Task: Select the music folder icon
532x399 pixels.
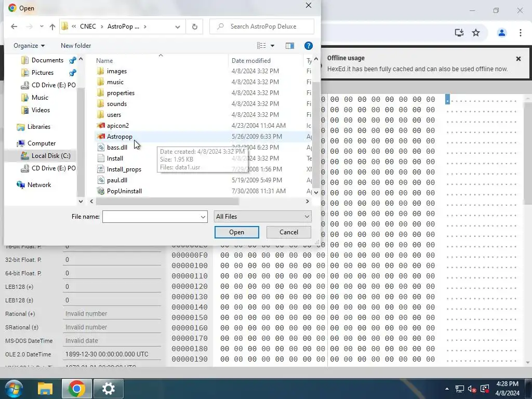Action: coord(100,82)
